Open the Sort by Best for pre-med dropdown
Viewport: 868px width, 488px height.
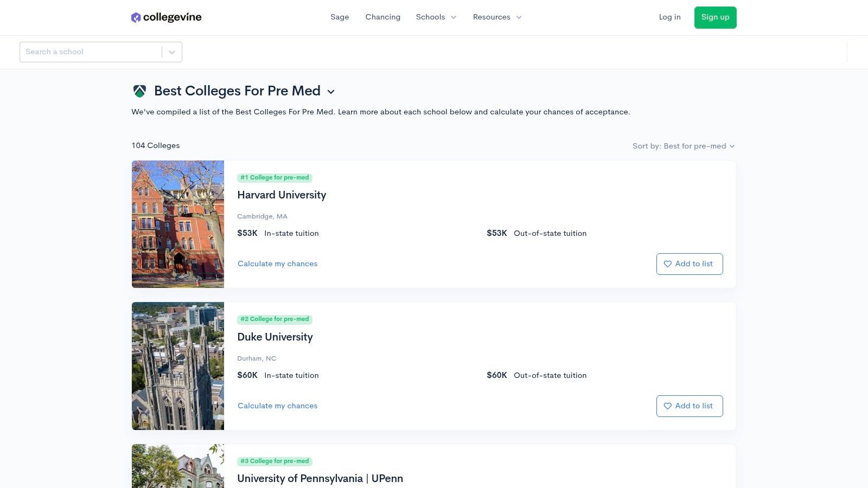tap(684, 146)
